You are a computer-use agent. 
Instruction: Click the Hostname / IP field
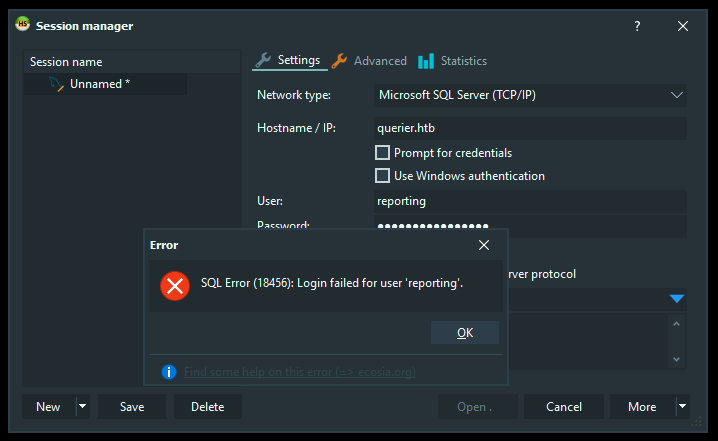coord(530,128)
